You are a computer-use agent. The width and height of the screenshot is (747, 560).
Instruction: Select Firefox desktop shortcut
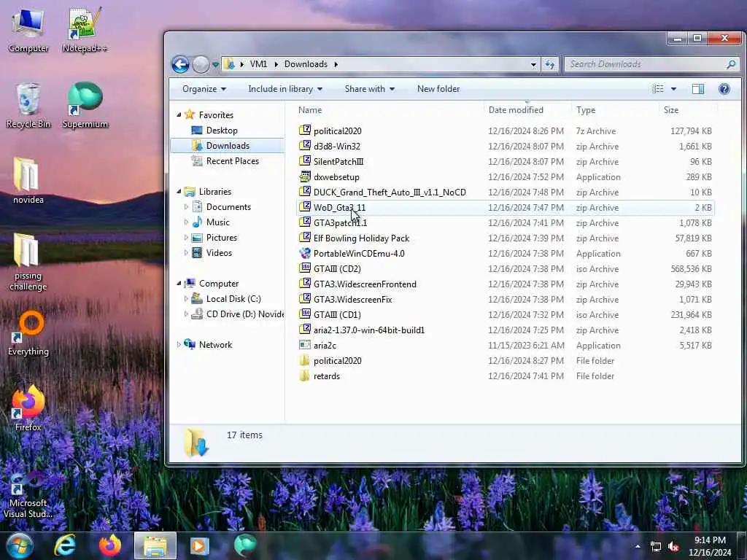pyautogui.click(x=28, y=408)
